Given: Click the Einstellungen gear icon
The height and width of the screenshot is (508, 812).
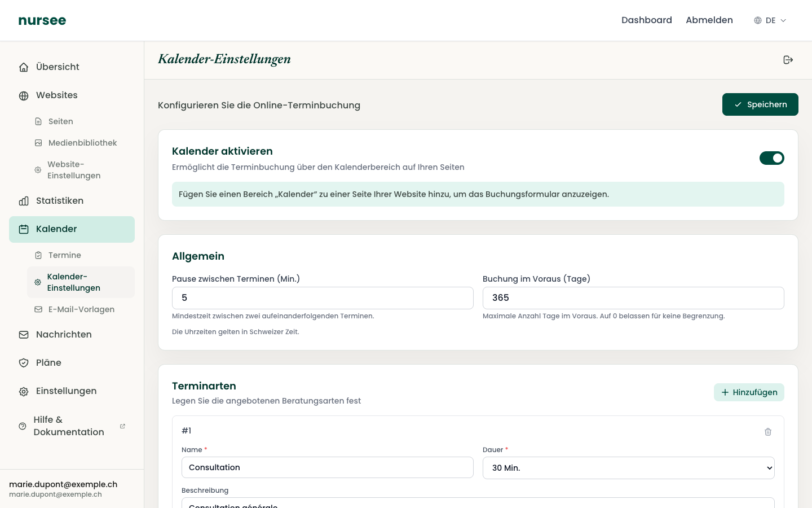Looking at the screenshot, I should (x=24, y=391).
